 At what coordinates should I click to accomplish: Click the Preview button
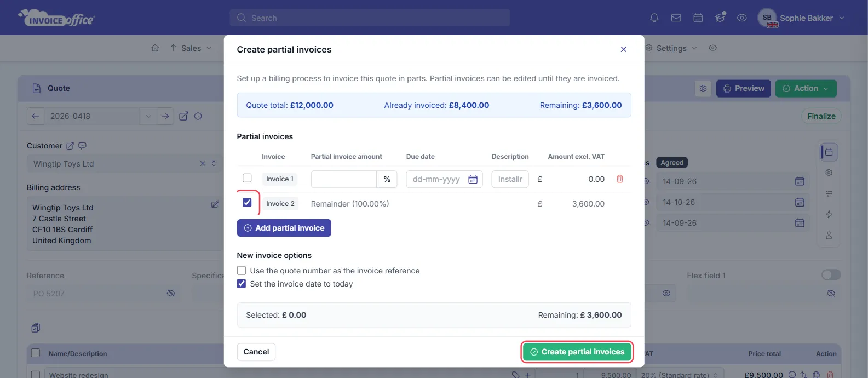(744, 88)
